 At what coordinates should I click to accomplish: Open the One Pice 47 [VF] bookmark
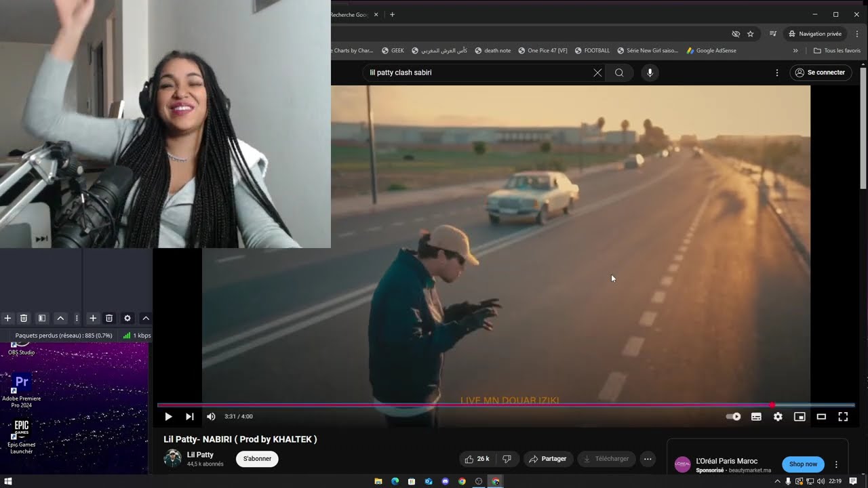point(542,50)
